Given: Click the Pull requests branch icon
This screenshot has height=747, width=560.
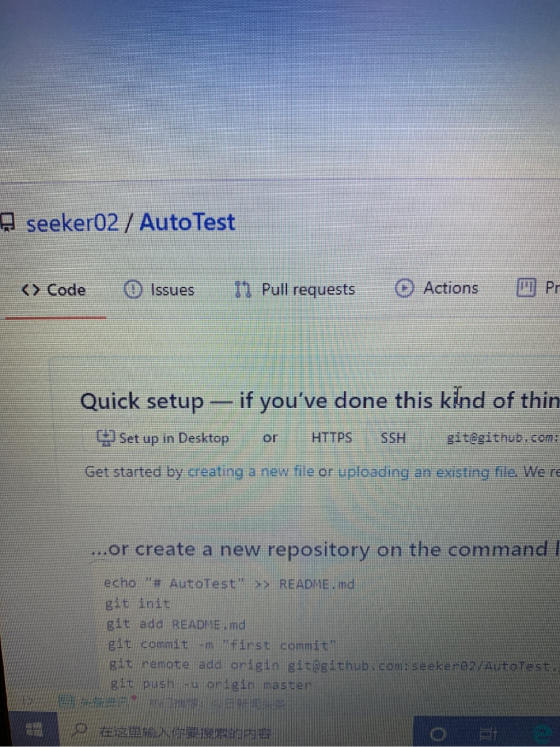Looking at the screenshot, I should (242, 289).
